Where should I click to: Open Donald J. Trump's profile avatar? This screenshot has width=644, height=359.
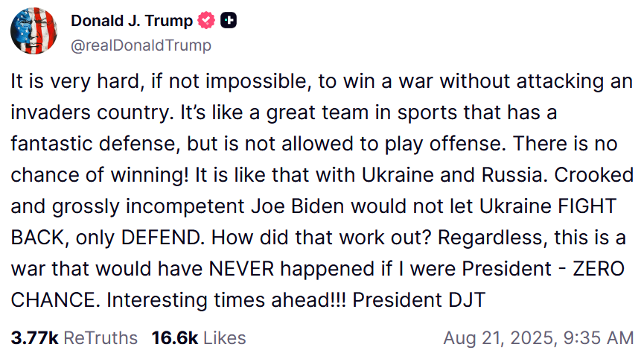point(34,31)
